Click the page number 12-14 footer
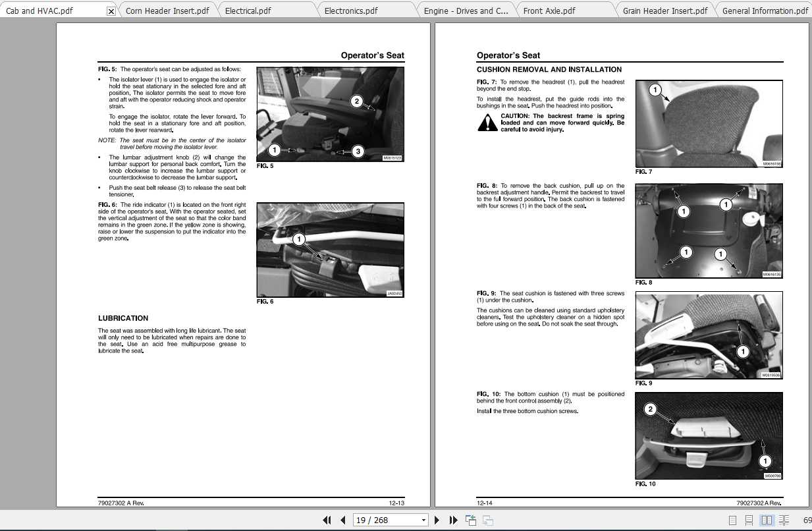812x531 pixels. [x=485, y=503]
